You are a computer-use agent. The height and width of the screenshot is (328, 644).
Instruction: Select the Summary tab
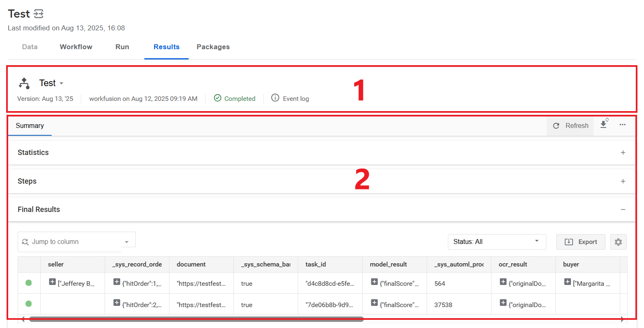[x=30, y=126]
